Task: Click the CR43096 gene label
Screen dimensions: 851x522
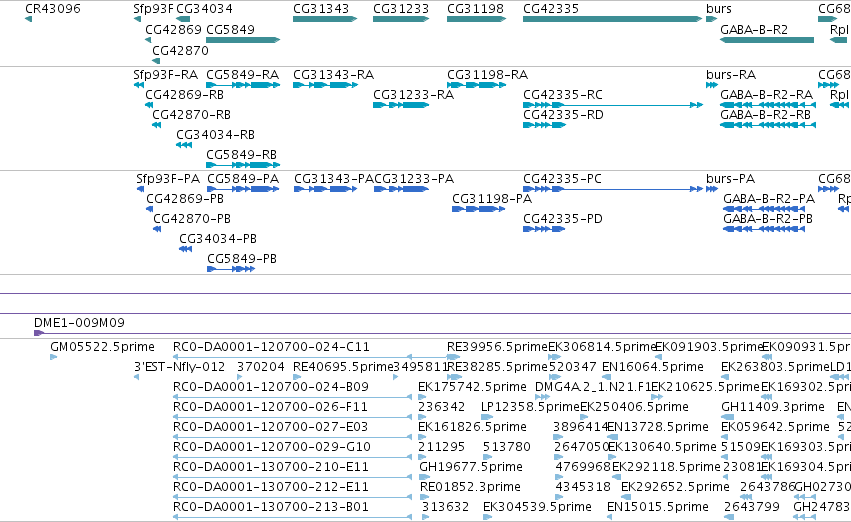Action: [x=53, y=9]
